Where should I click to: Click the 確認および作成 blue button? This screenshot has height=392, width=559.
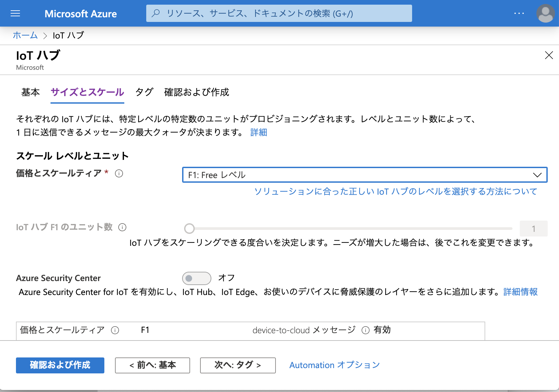tap(60, 365)
